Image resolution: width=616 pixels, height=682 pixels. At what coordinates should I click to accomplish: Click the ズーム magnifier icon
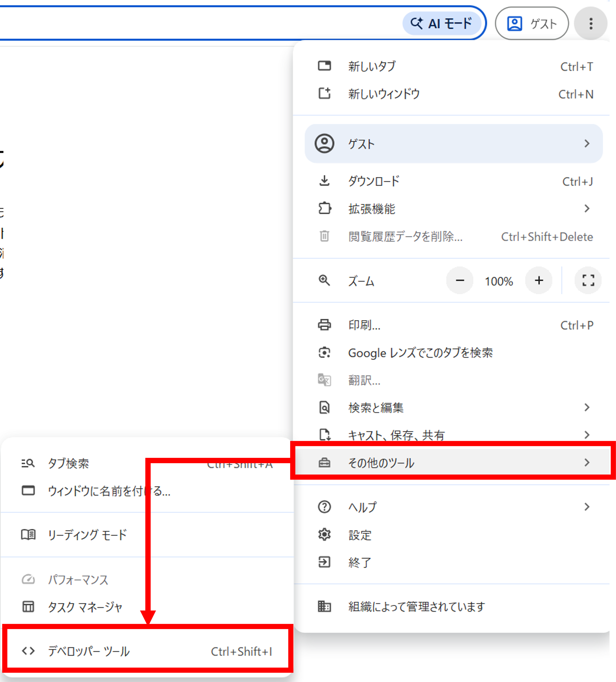(324, 280)
